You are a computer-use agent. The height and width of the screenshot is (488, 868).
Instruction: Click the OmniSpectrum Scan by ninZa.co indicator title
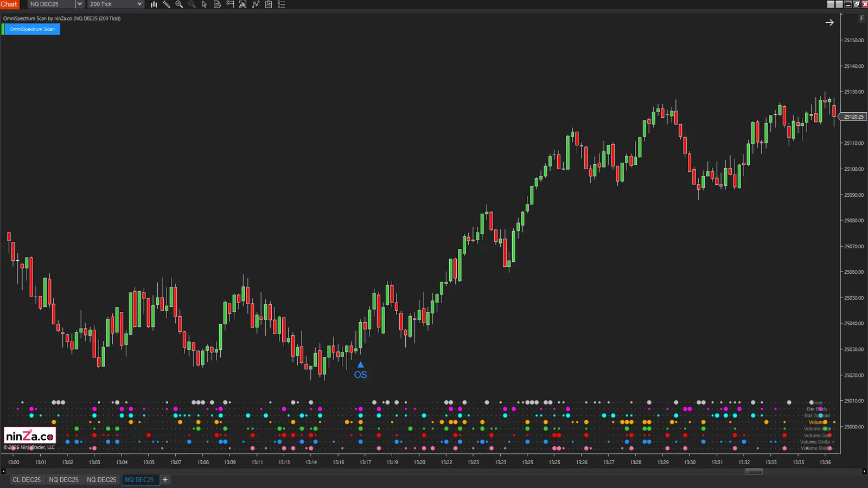(x=62, y=18)
